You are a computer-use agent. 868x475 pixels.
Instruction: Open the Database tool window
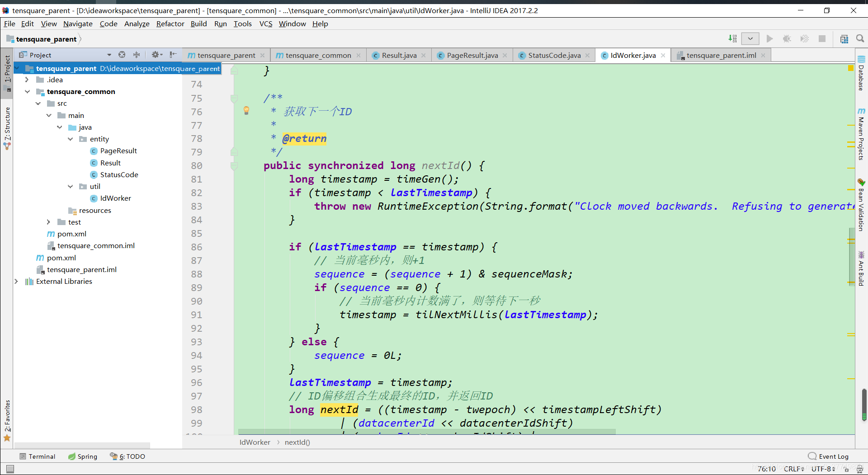point(861,73)
